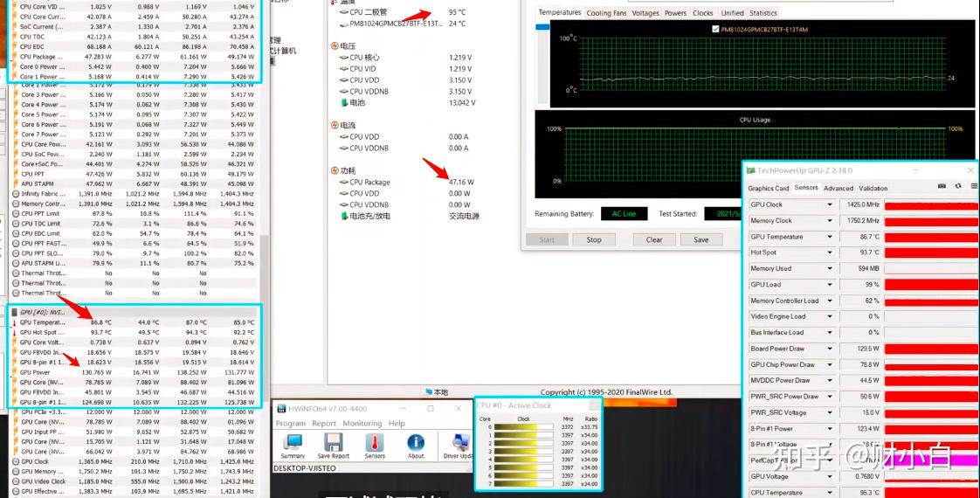Screen dimensions: 980x498
Task: Click the 电流 section icon in AIDA64
Action: click(335, 125)
